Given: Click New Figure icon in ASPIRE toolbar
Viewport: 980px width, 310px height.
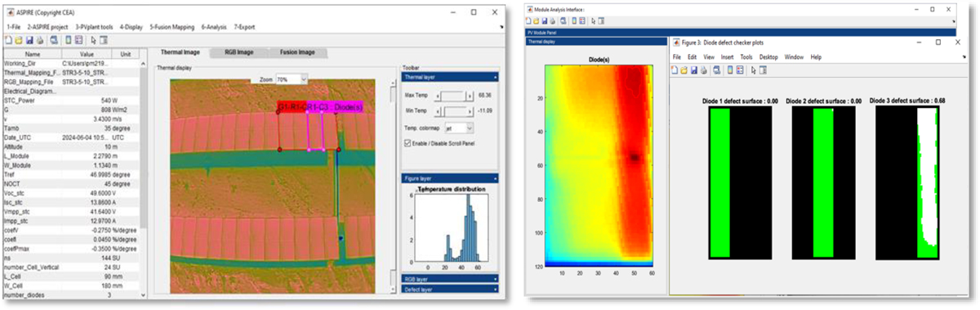Looking at the screenshot, I should [x=9, y=40].
